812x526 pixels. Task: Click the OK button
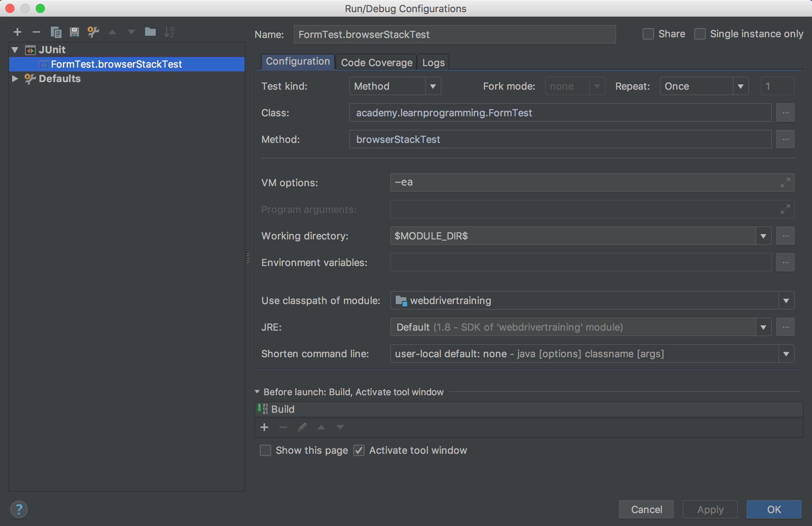tap(774, 509)
